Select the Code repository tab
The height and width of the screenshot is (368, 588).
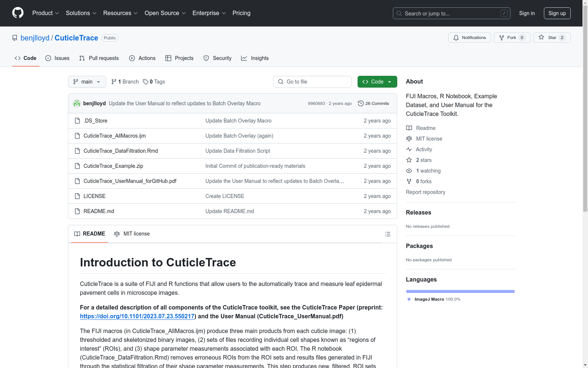[26, 58]
